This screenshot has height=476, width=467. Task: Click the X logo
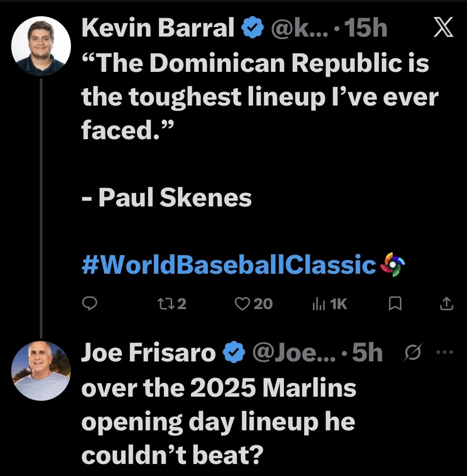coord(443,29)
